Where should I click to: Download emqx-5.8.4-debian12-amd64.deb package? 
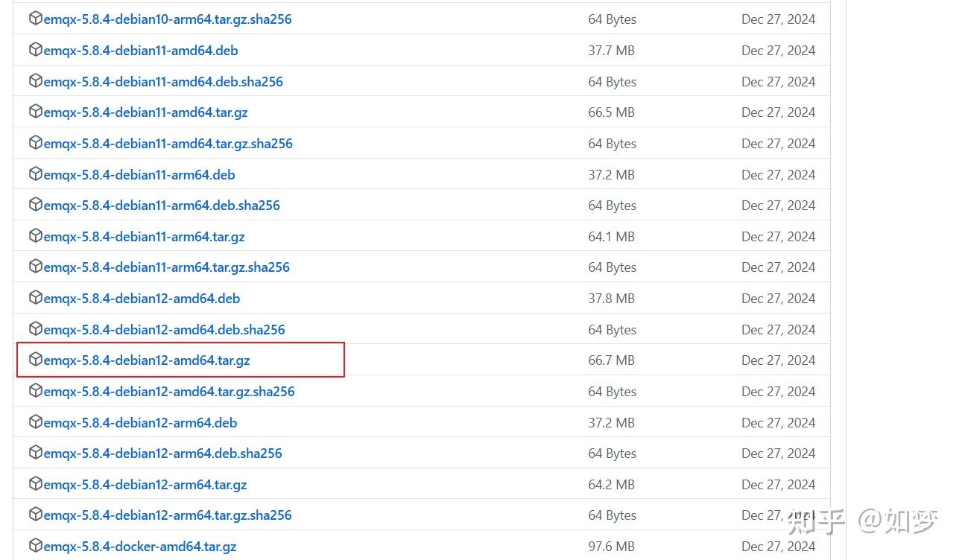[142, 299]
